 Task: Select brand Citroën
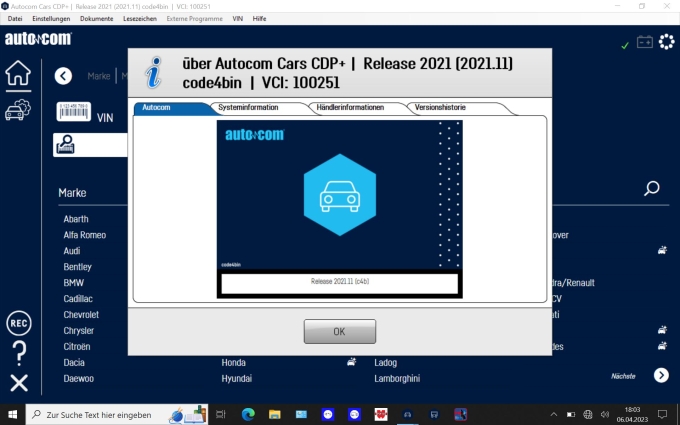click(77, 347)
